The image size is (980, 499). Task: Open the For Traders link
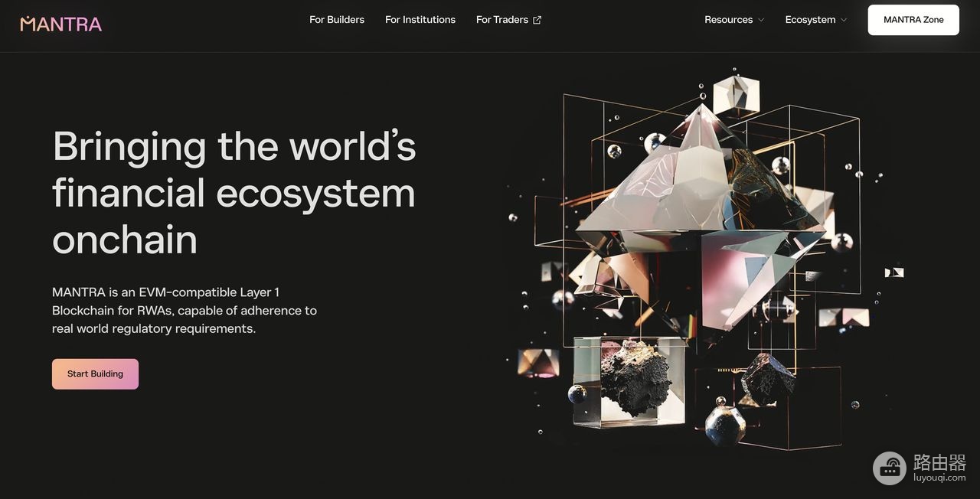(502, 20)
